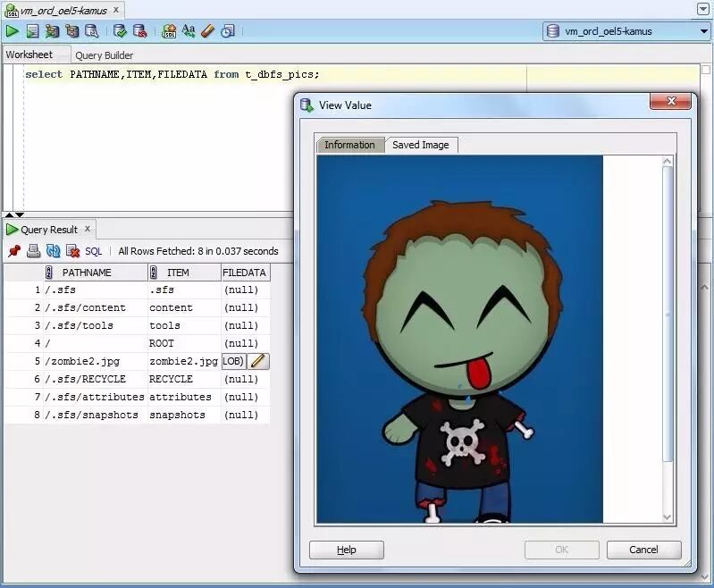Open the SQL History clock icon
Screen dimensions: 714x588
coord(227,31)
